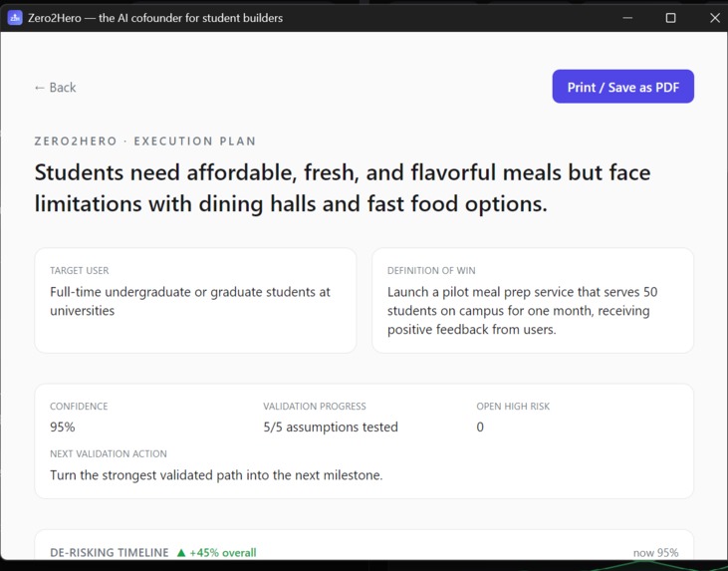Click the DE-RISKING TIMELINE heading
The width and height of the screenshot is (728, 571).
tap(110, 552)
